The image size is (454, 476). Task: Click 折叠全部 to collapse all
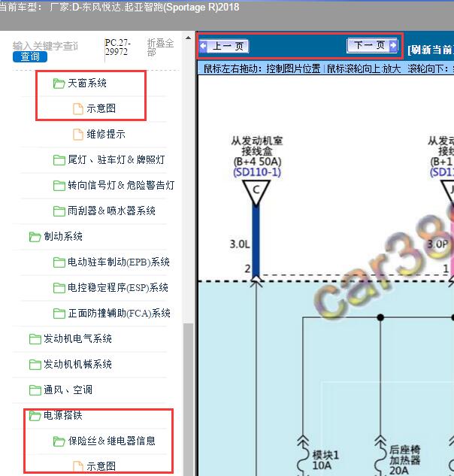pos(160,47)
